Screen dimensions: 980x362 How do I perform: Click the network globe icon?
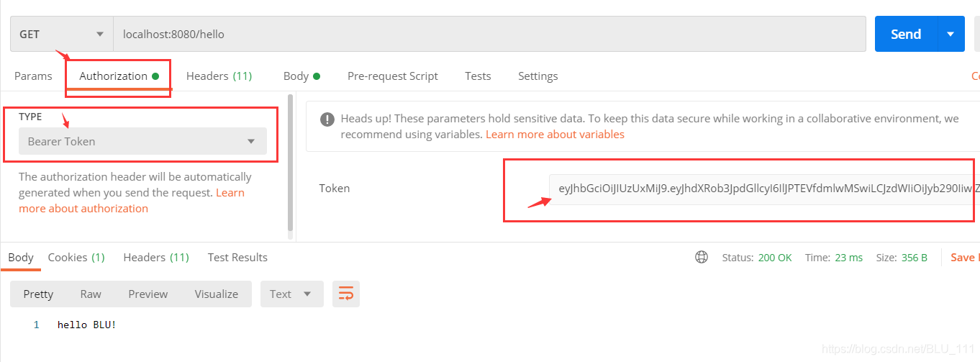point(702,257)
